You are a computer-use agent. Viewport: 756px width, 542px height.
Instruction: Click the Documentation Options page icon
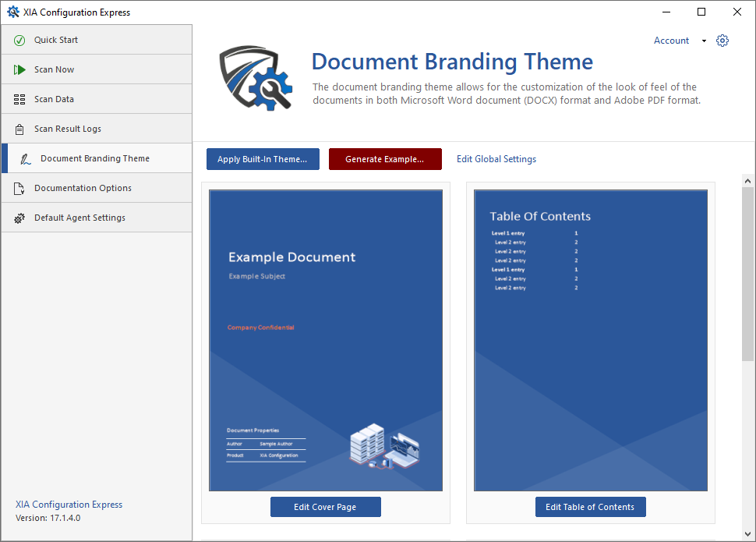[19, 189]
